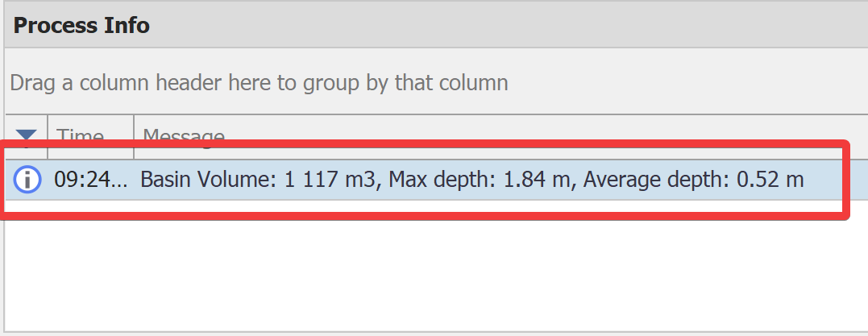The width and height of the screenshot is (868, 336).
Task: Select the 09:24 time cell
Action: (x=91, y=180)
